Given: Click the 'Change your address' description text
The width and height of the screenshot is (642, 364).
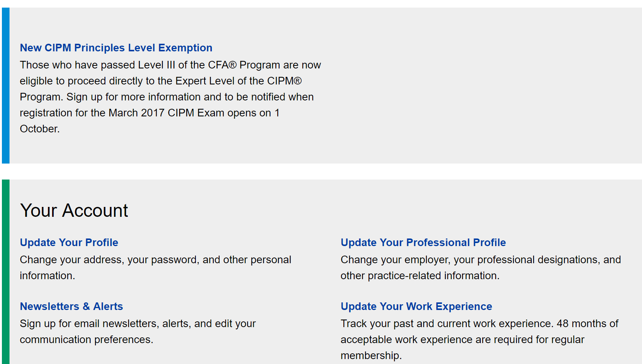Looking at the screenshot, I should 155,260.
